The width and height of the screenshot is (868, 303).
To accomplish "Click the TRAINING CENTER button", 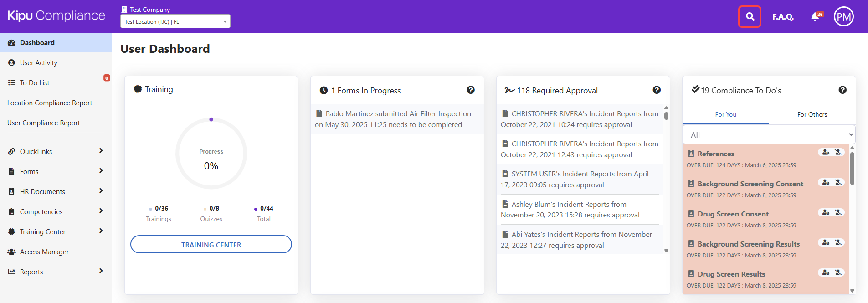I will (x=211, y=245).
